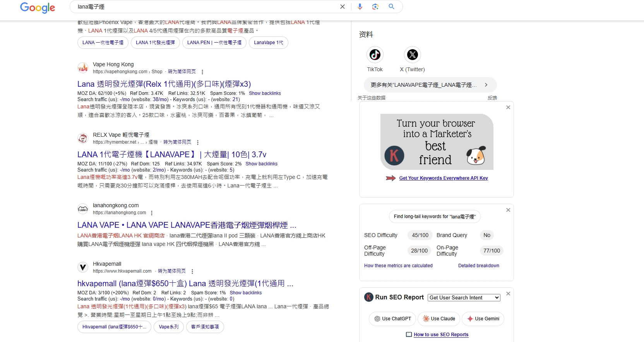Click the 45/100 SEO Difficulty value

point(420,235)
